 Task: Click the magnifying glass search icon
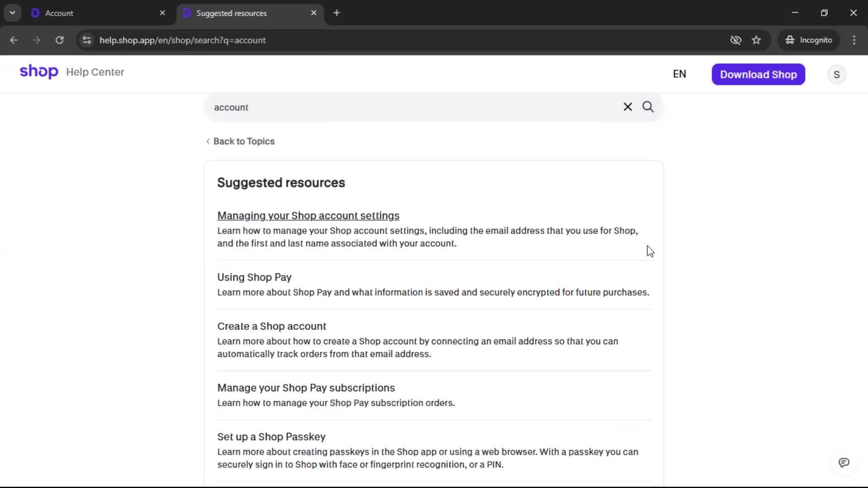click(648, 107)
